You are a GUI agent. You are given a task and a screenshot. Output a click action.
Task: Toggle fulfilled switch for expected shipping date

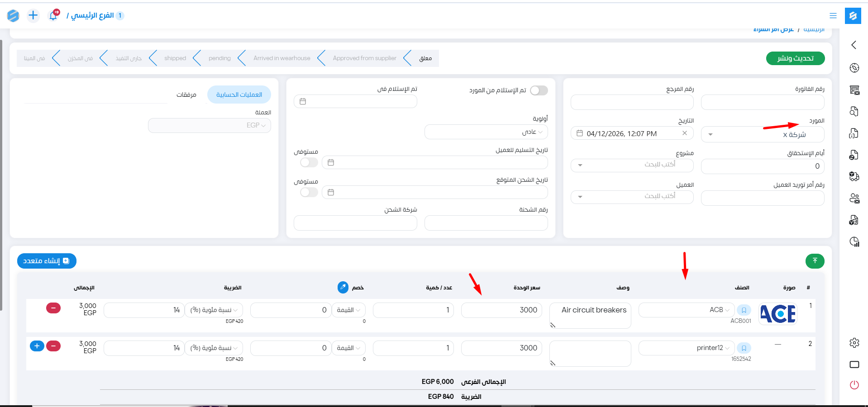[x=309, y=192]
